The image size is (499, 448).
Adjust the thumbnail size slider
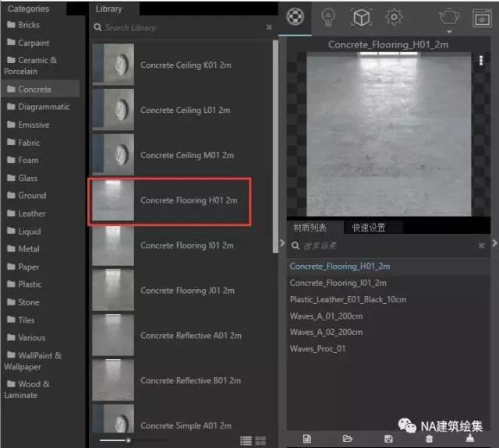click(129, 441)
